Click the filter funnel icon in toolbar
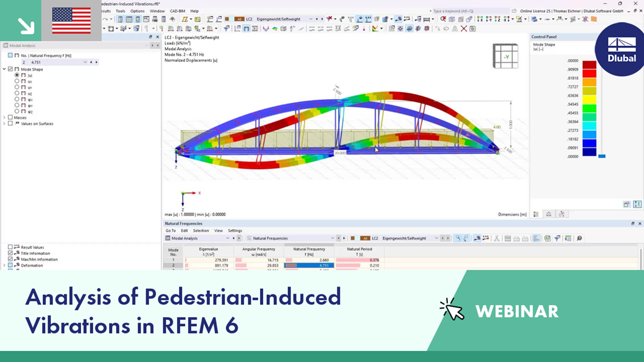 tap(226, 28)
